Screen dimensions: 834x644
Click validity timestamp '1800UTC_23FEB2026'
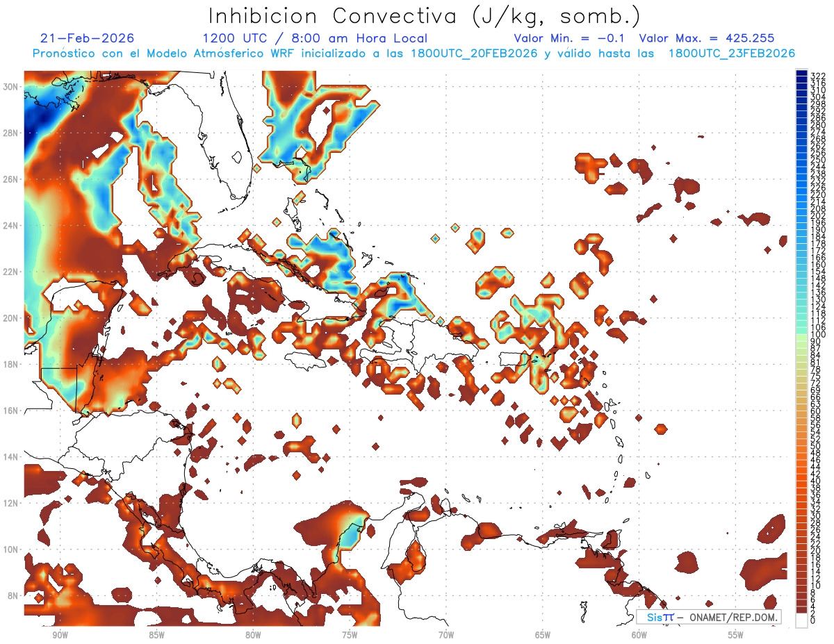[x=732, y=53]
